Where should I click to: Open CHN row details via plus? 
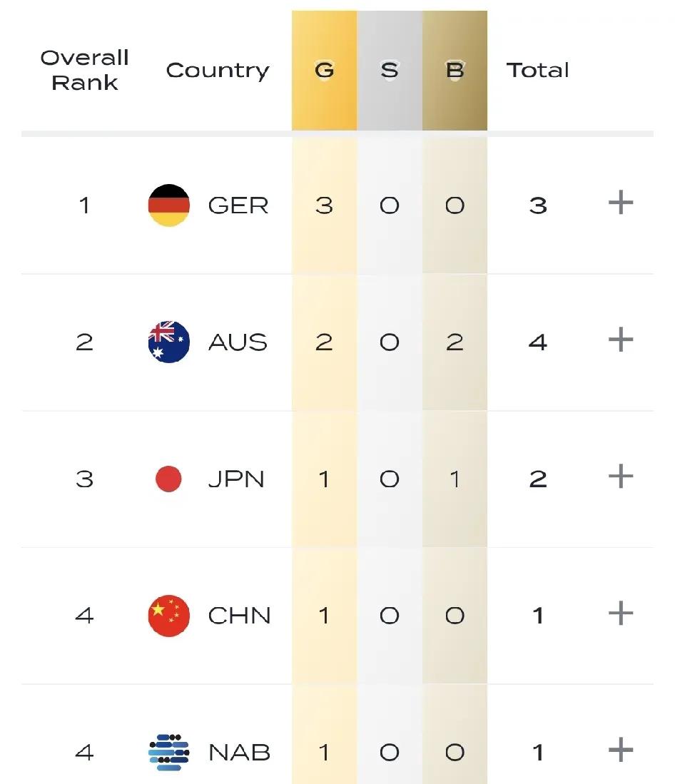(x=621, y=613)
